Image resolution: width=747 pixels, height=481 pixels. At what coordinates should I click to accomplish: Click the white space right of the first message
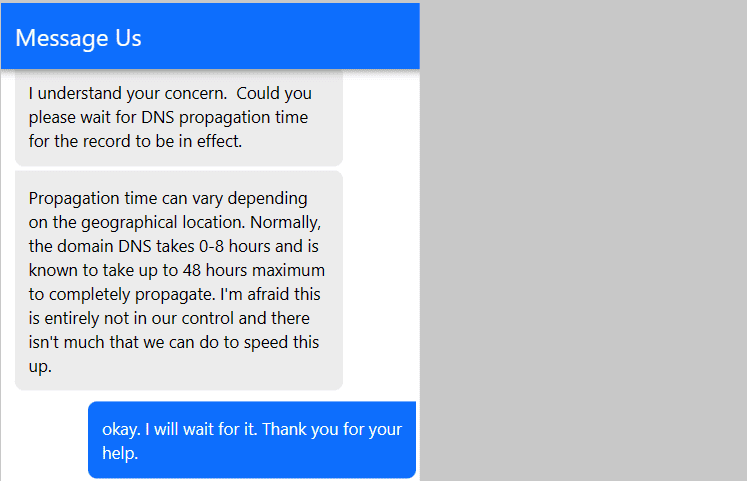380,118
